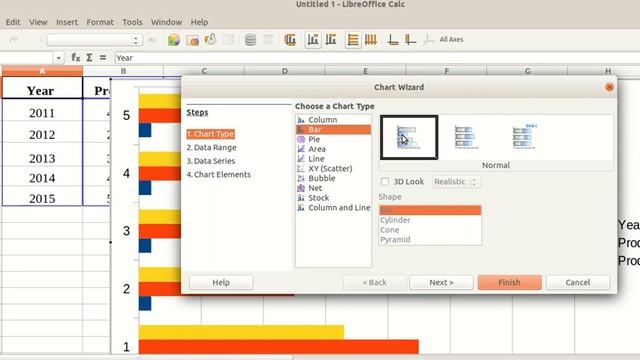Click the Format Chart Area toolbar icon
Screen dimensions: 640x360
[192, 40]
